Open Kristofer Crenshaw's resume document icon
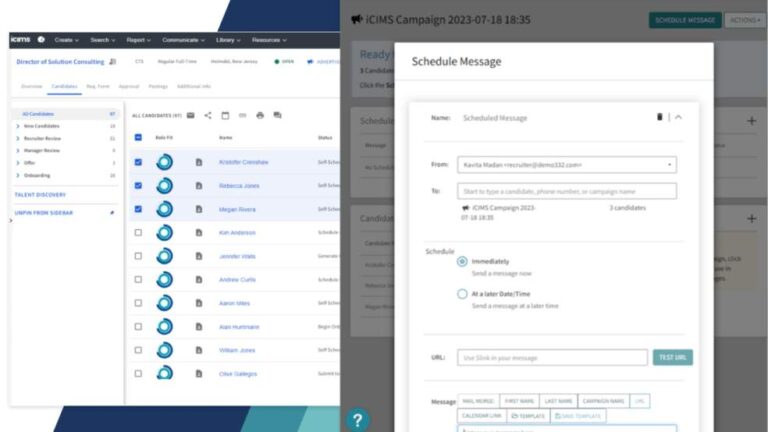 [199, 162]
